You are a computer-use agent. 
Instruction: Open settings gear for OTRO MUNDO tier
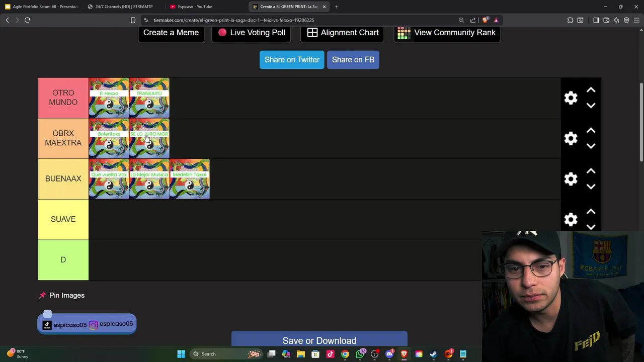pyautogui.click(x=571, y=98)
